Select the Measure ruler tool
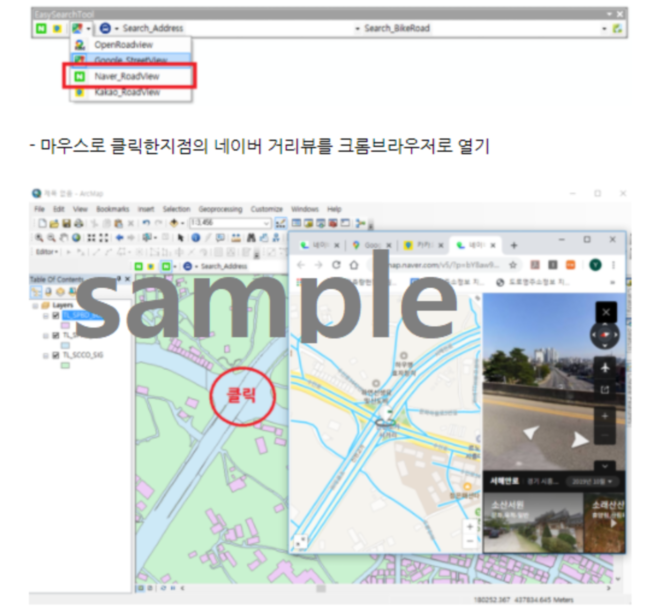 point(236,237)
